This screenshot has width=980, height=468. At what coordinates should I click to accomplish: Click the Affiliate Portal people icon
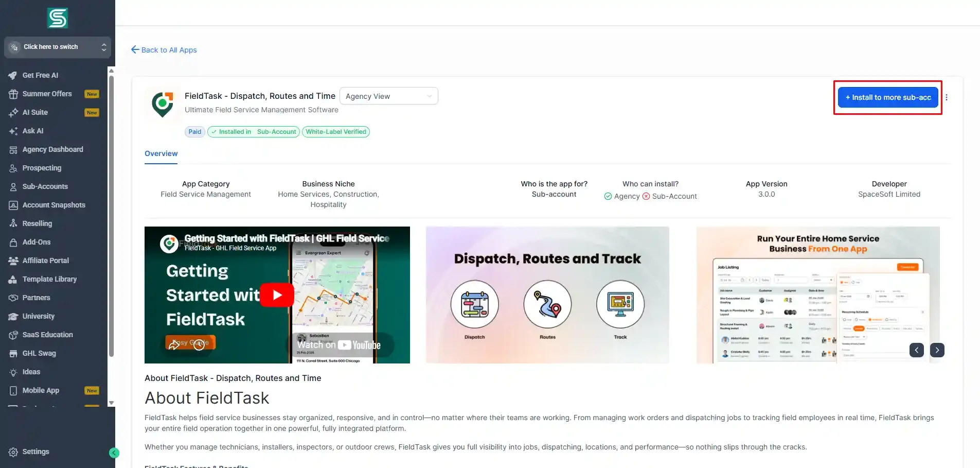pyautogui.click(x=13, y=261)
